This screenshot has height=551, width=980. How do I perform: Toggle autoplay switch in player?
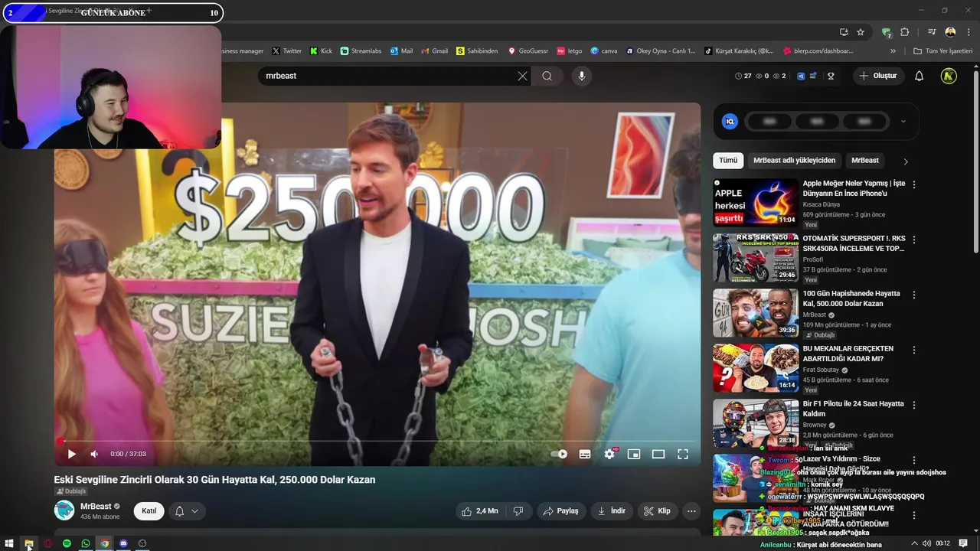point(559,454)
